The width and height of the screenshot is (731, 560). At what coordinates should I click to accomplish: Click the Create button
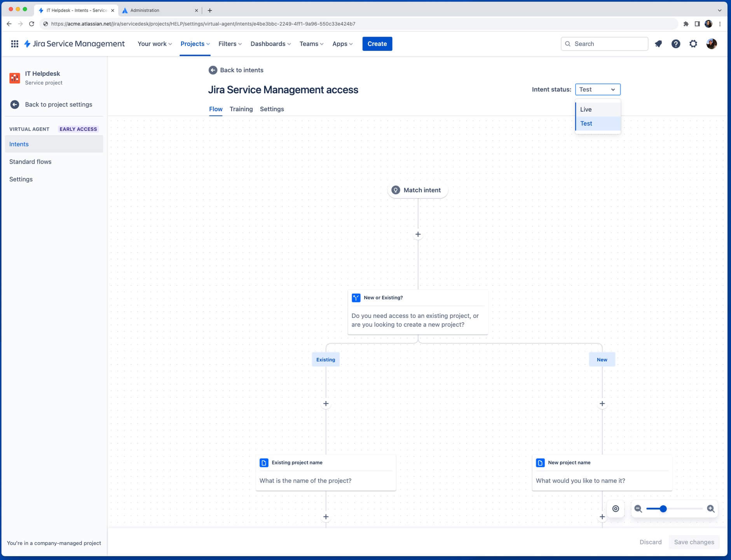point(377,44)
